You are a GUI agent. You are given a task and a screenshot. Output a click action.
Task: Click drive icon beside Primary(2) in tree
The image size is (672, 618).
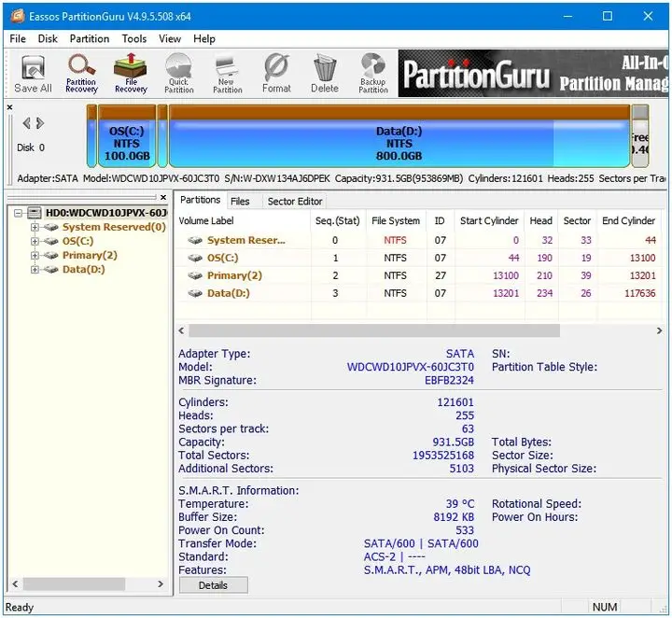click(x=51, y=256)
